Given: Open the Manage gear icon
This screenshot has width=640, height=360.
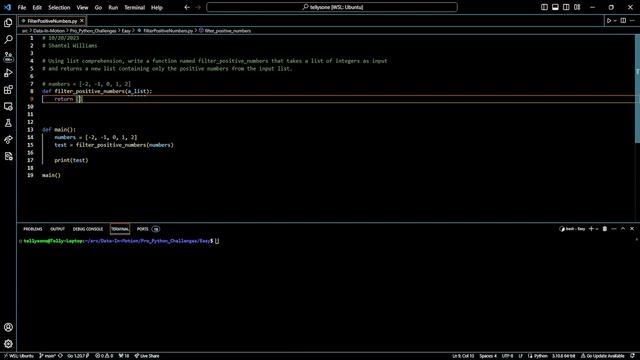Looking at the screenshot, I should [8, 344].
